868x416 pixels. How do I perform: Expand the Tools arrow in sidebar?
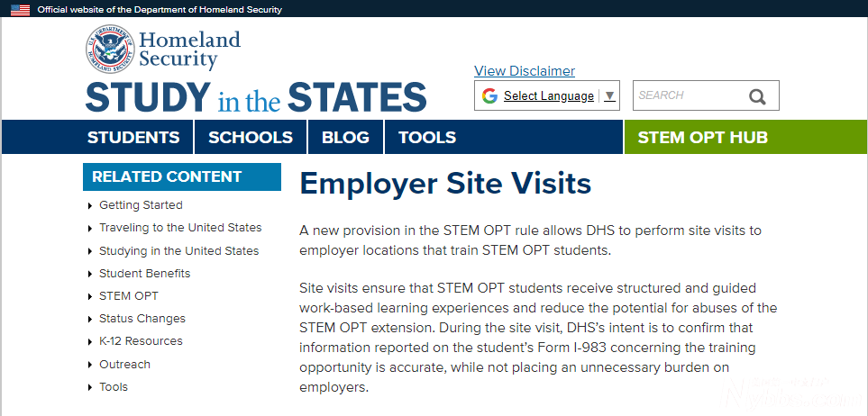pyautogui.click(x=90, y=388)
